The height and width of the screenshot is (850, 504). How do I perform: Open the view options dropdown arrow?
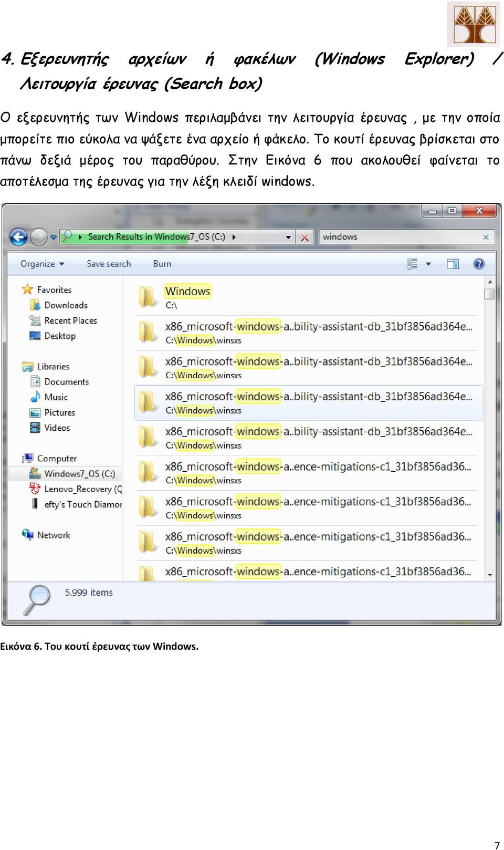pyautogui.click(x=428, y=264)
